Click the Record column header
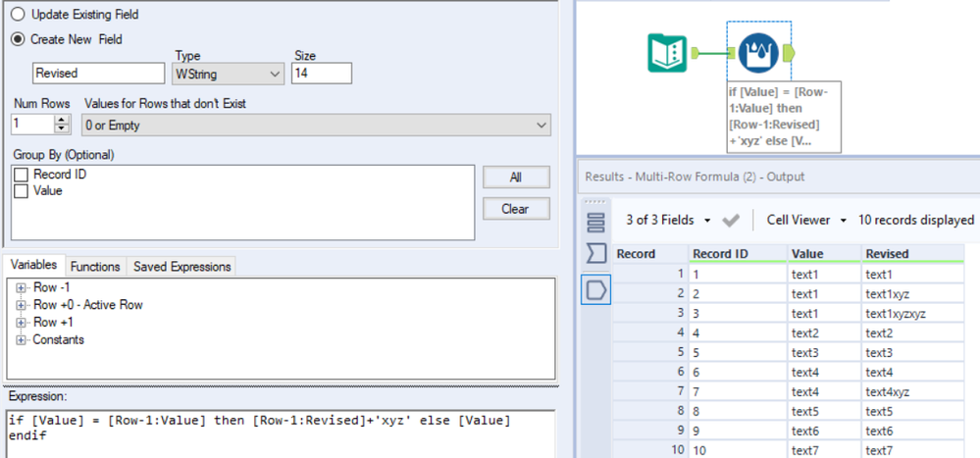The height and width of the screenshot is (458, 980). [650, 254]
